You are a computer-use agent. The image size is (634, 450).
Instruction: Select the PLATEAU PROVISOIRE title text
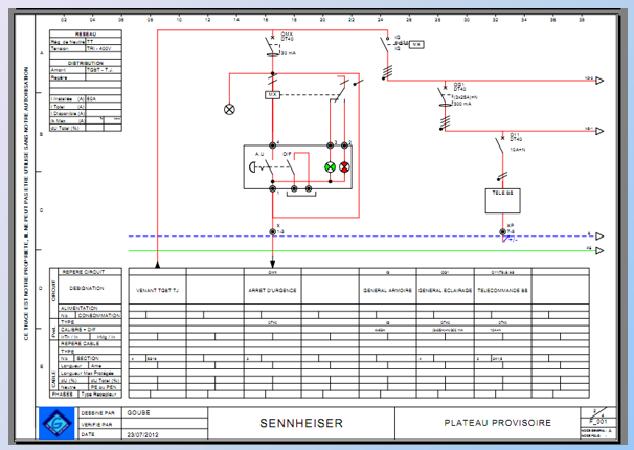click(x=498, y=423)
